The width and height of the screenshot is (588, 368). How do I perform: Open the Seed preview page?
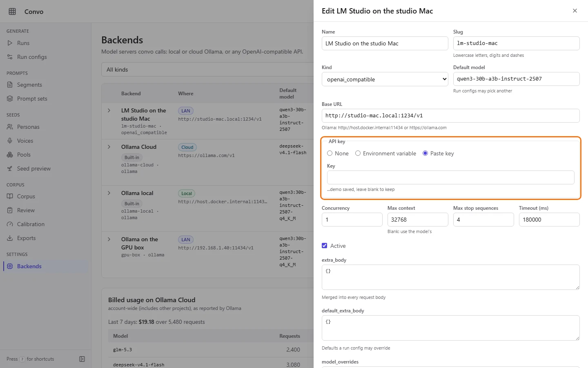click(46, 168)
